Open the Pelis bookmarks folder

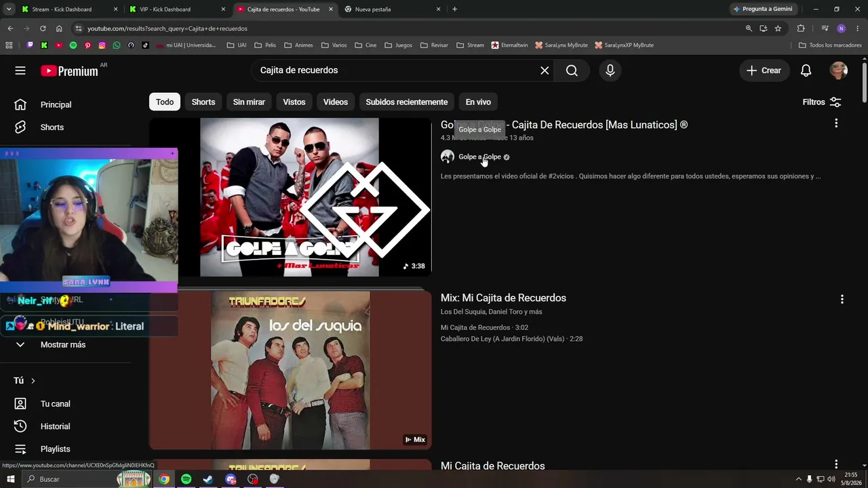click(265, 45)
